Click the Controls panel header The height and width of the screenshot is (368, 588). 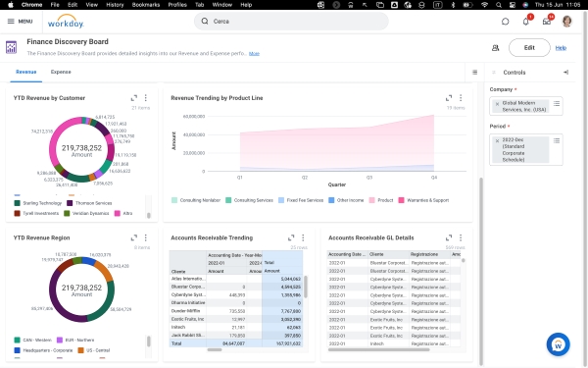point(514,72)
